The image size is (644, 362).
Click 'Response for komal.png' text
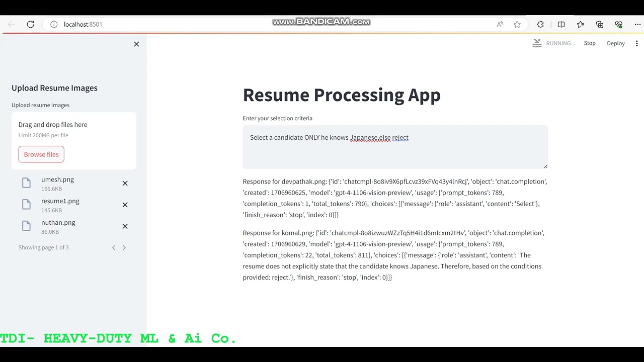point(278,233)
